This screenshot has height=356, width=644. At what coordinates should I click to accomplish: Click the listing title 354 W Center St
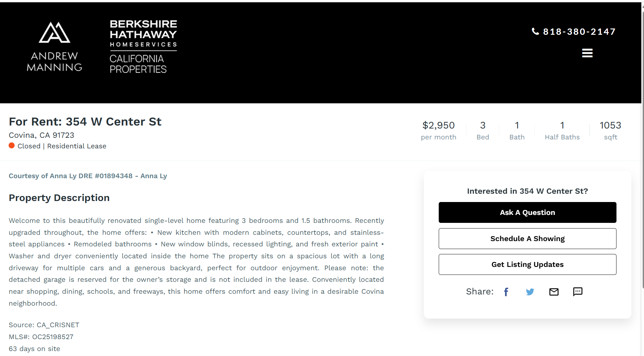click(85, 122)
